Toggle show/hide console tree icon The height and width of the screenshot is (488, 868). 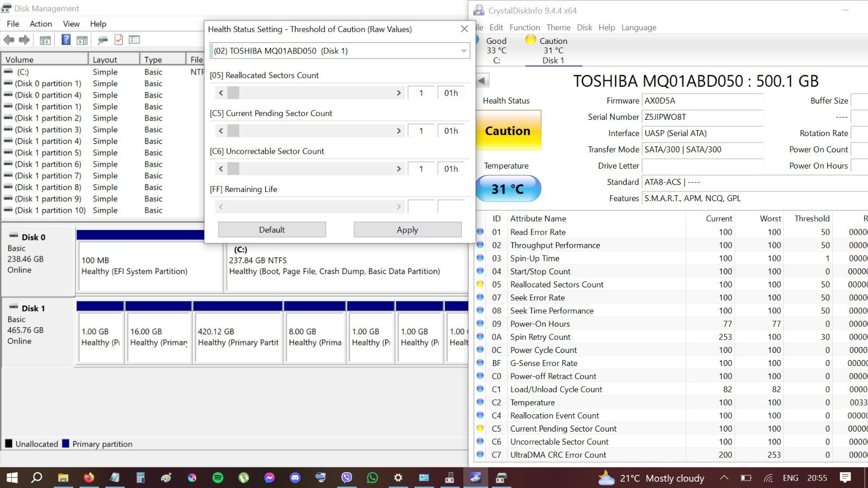click(x=46, y=40)
